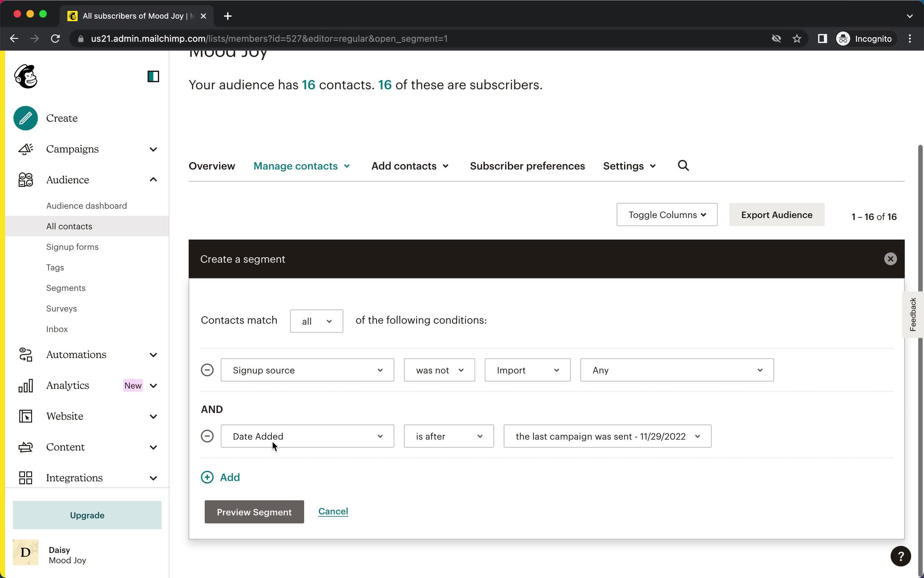The image size is (924, 578).
Task: Click the Automations flow icon
Action: [26, 355]
